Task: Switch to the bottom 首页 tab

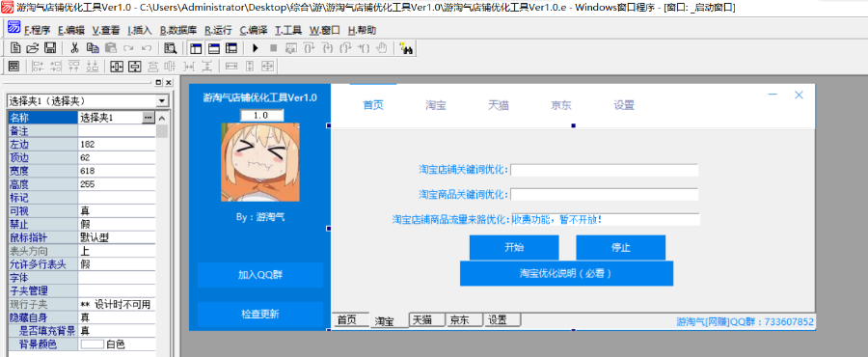Action: [x=351, y=320]
